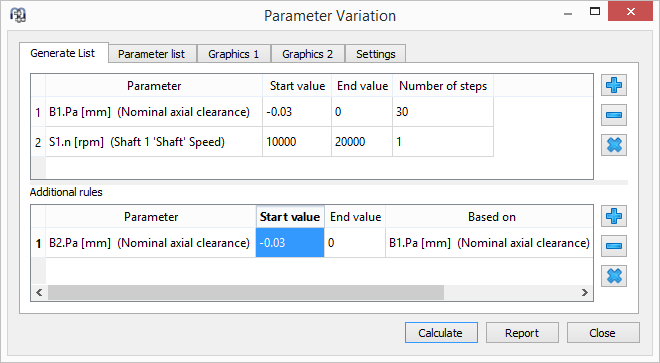
Task: Add an additional rule with the lower plus icon
Action: click(614, 216)
